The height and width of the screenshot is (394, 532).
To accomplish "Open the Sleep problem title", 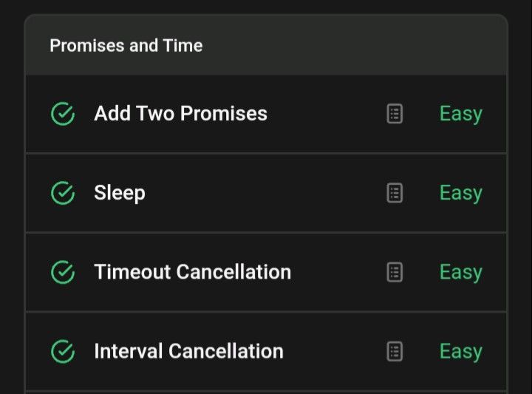I will point(120,193).
